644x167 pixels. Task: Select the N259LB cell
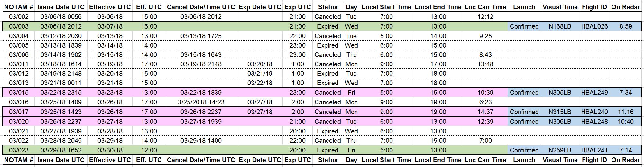point(560,150)
